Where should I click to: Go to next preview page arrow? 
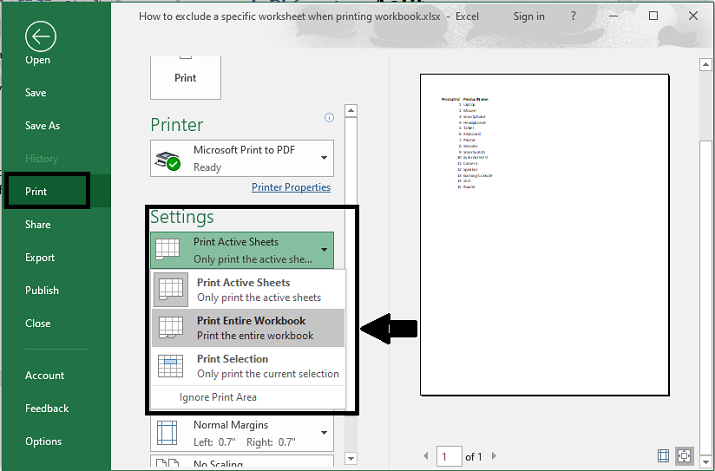click(x=494, y=455)
